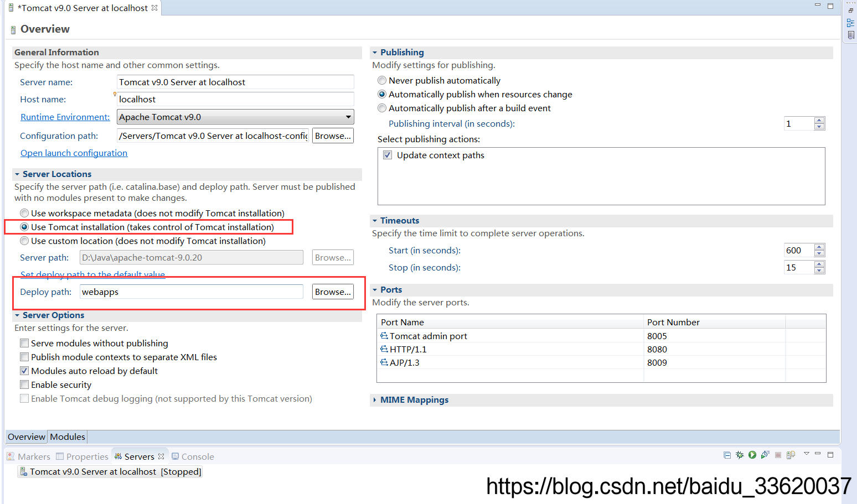The width and height of the screenshot is (857, 504).
Task: Open the Task List icon in the side bar
Action: coord(851,35)
